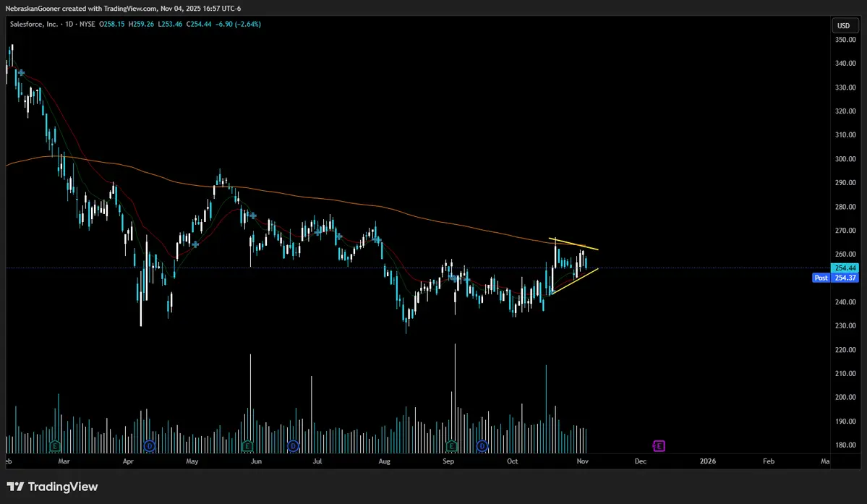Click the Feb label after 2026

tap(769, 461)
